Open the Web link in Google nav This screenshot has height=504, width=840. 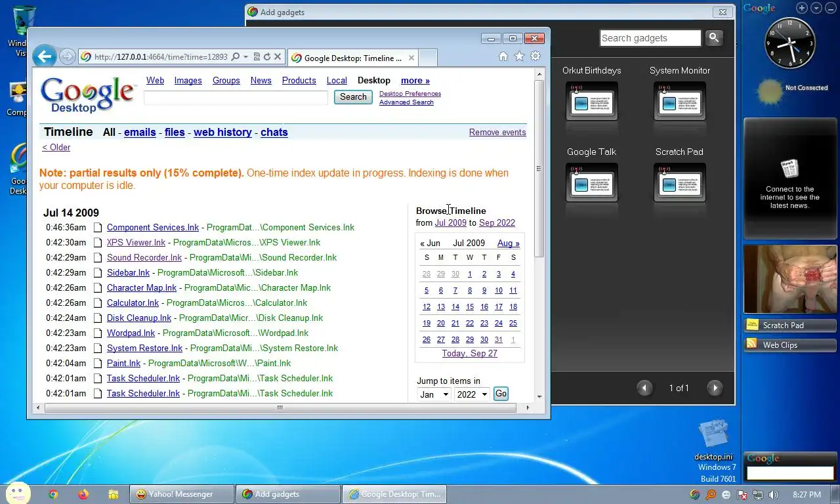155,80
